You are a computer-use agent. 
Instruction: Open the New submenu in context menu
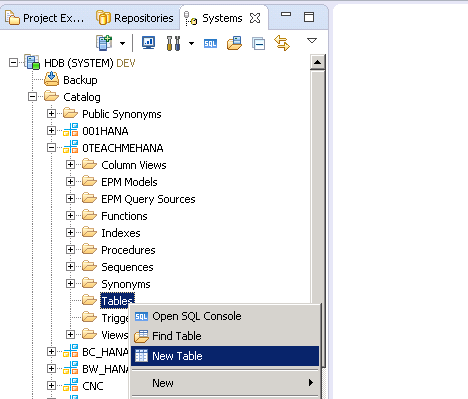225,383
